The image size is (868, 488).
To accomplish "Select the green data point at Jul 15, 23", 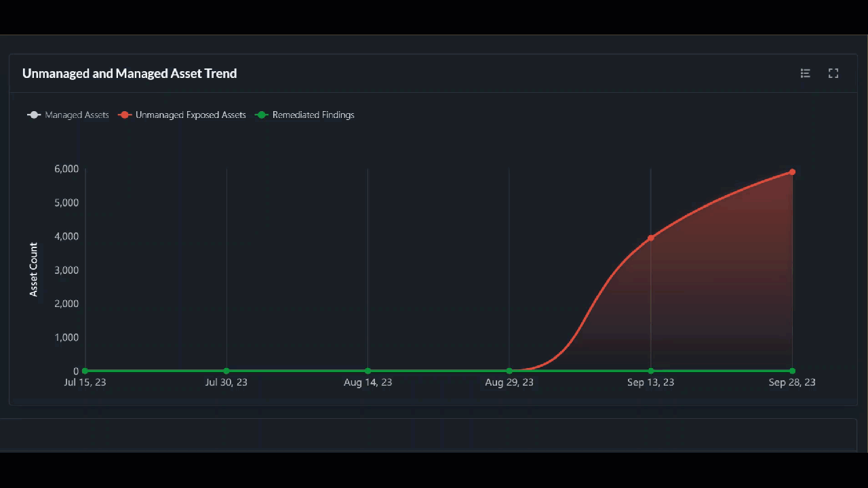I will (x=85, y=371).
